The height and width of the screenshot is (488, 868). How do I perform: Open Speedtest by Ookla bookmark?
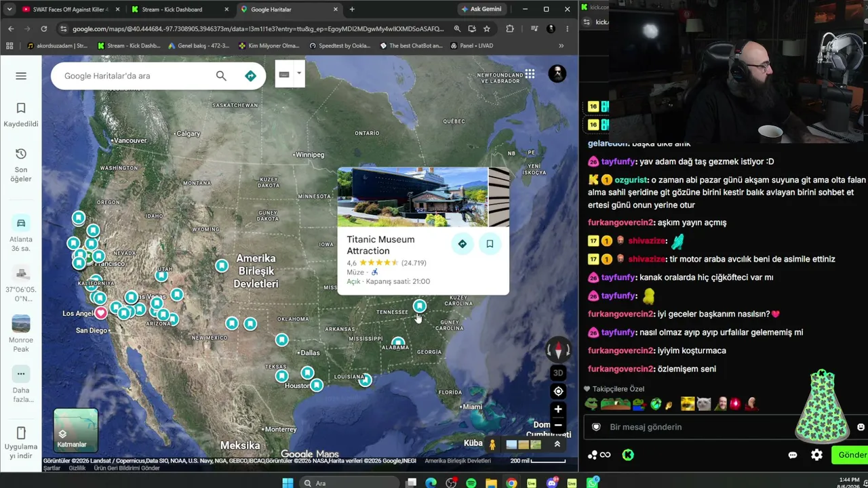pyautogui.click(x=339, y=46)
